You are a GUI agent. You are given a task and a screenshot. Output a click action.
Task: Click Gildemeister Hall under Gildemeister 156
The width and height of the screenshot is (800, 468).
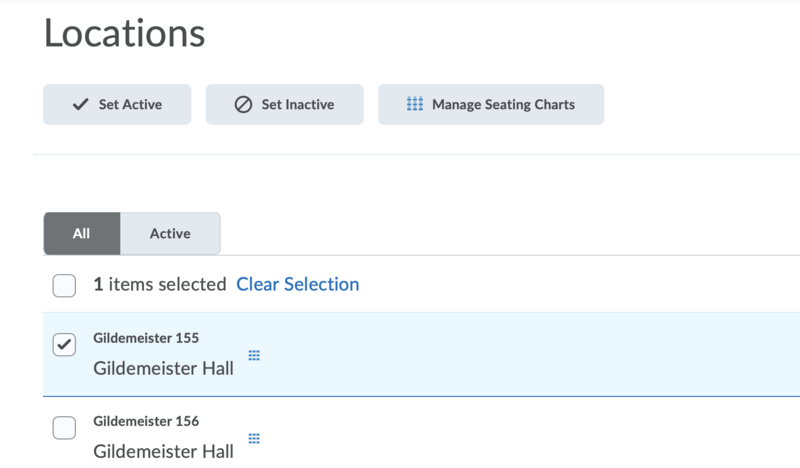pos(163,451)
